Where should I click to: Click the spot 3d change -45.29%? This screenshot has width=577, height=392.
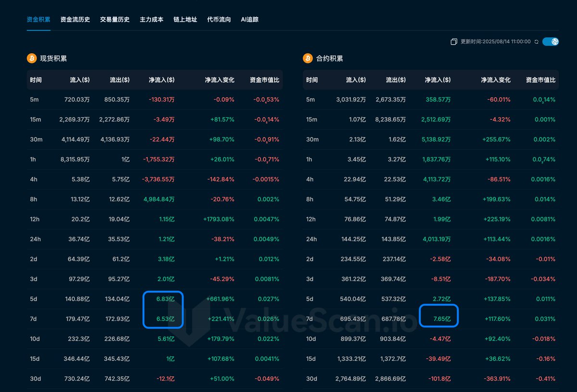222,279
